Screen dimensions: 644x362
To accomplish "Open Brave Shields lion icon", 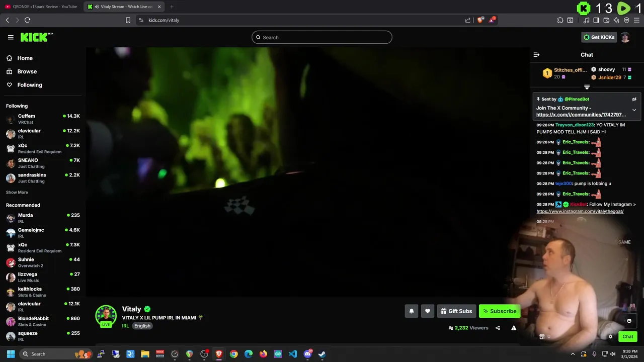I will [x=480, y=20].
